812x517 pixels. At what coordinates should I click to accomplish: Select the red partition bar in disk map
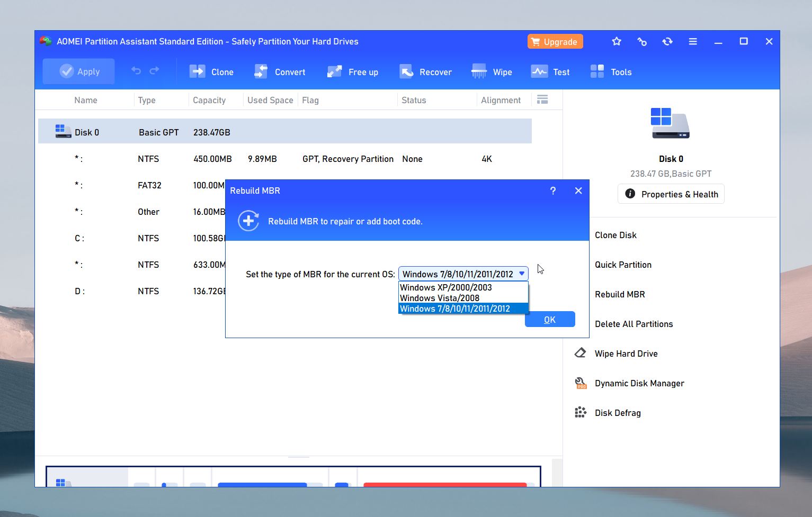[x=445, y=484]
